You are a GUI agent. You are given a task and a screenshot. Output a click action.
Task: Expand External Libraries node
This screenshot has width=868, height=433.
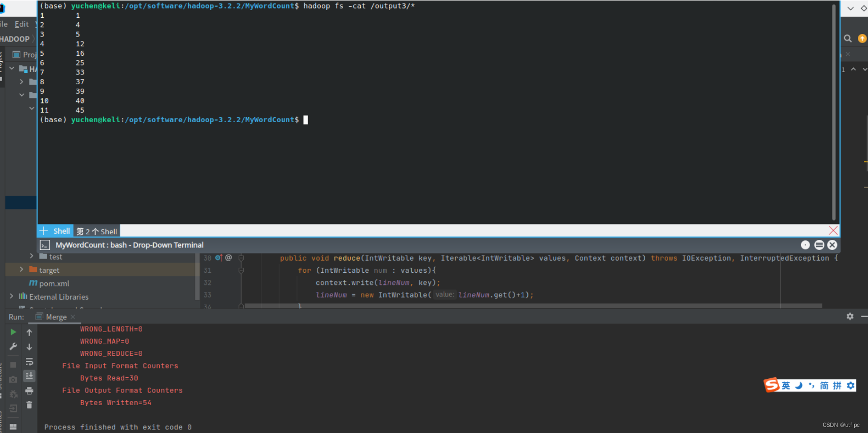(x=12, y=296)
